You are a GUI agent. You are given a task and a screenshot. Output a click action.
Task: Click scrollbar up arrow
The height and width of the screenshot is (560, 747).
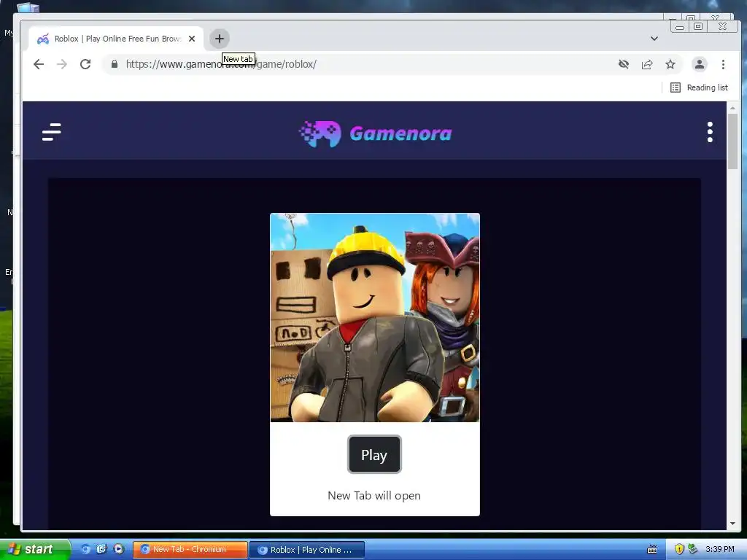click(x=732, y=108)
